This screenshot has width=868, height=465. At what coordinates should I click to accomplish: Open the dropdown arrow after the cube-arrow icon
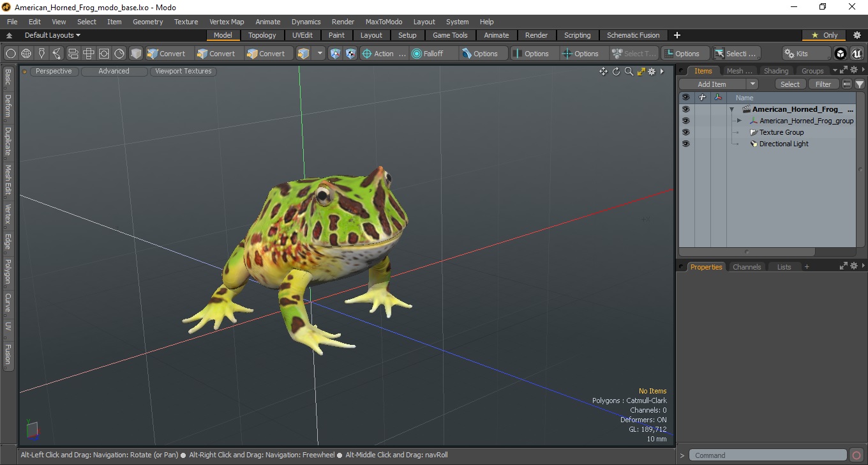320,54
